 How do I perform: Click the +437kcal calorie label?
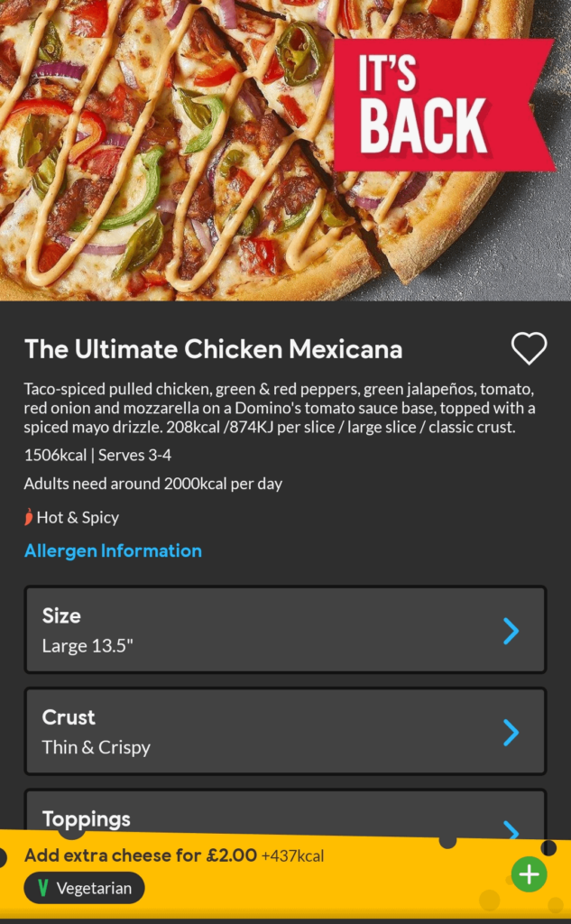[x=295, y=855]
